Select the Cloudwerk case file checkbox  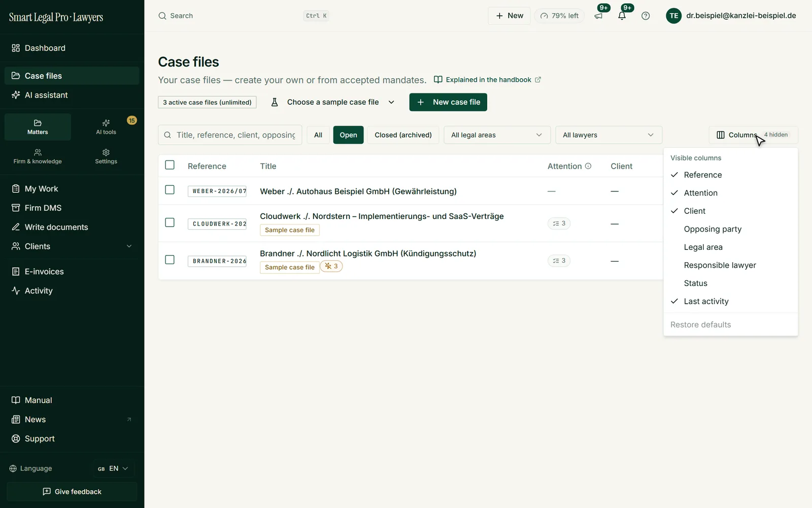[170, 223]
